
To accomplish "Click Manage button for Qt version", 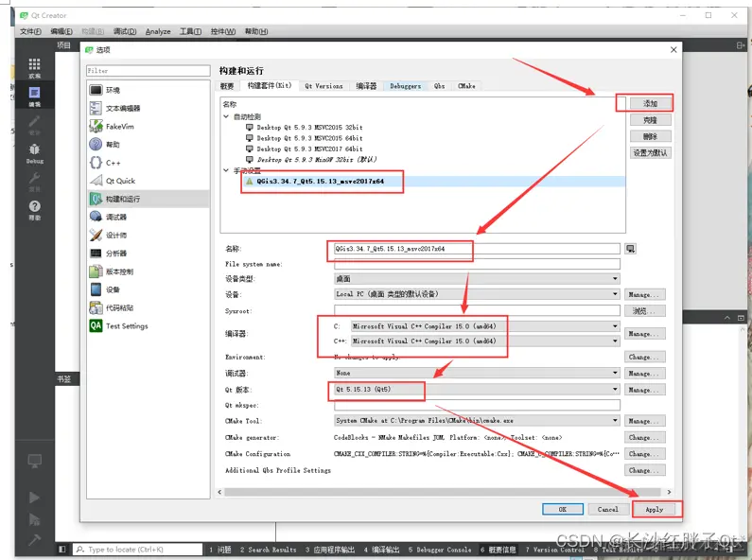I will tap(644, 390).
